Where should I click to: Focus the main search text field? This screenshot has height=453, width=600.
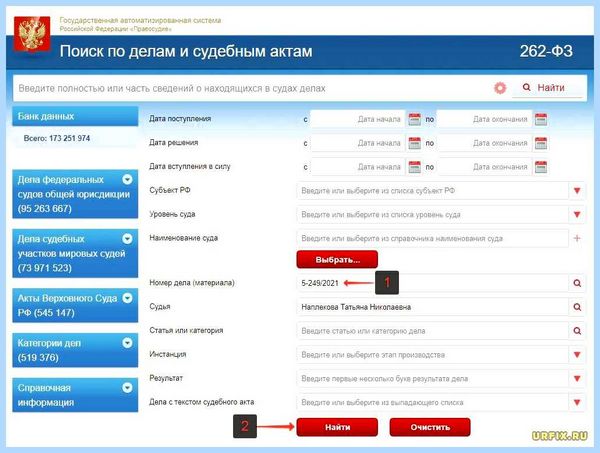coord(253,88)
